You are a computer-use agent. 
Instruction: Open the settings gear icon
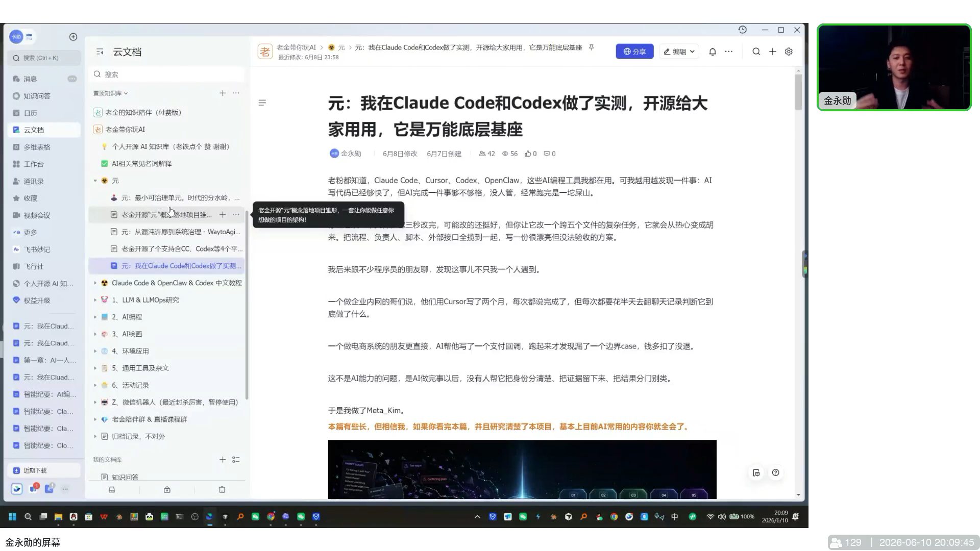click(x=789, y=52)
